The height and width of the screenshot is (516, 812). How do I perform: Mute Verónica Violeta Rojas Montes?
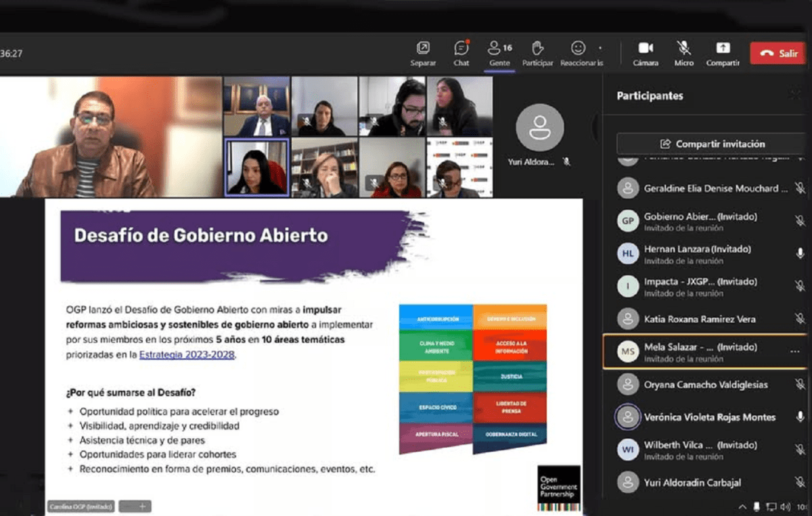tap(800, 417)
